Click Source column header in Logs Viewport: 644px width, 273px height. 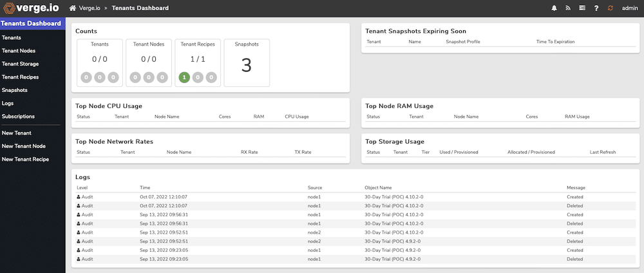pos(315,187)
